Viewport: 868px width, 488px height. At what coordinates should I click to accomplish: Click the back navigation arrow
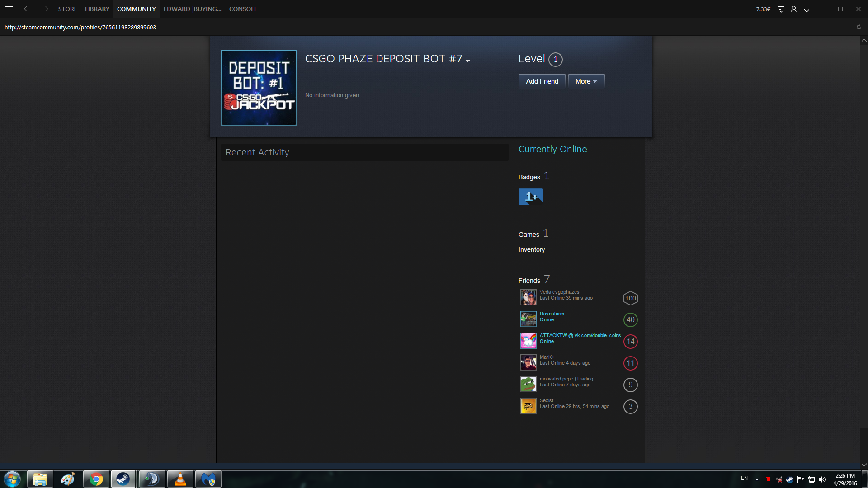click(27, 9)
